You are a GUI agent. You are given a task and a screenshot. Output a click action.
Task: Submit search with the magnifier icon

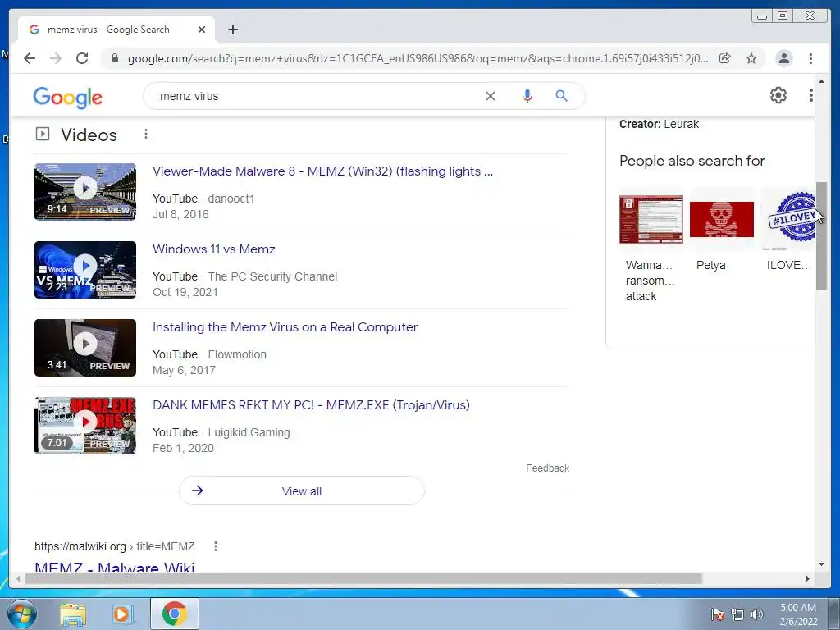(x=561, y=96)
